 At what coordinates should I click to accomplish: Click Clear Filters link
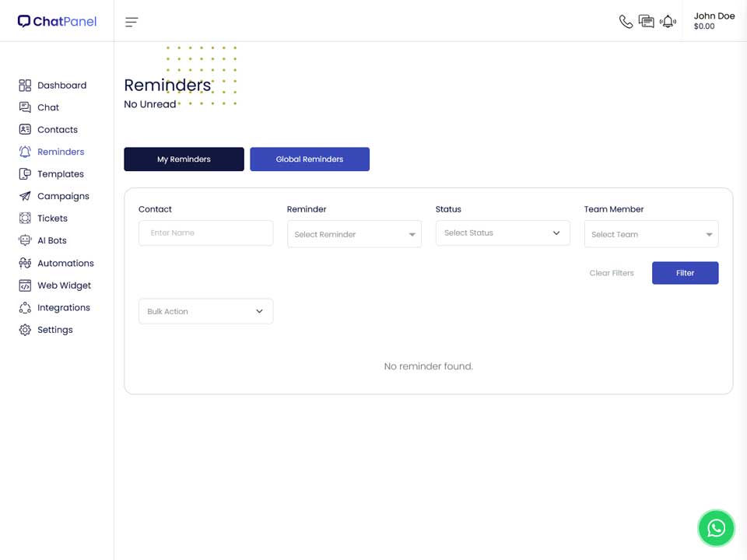(x=612, y=273)
